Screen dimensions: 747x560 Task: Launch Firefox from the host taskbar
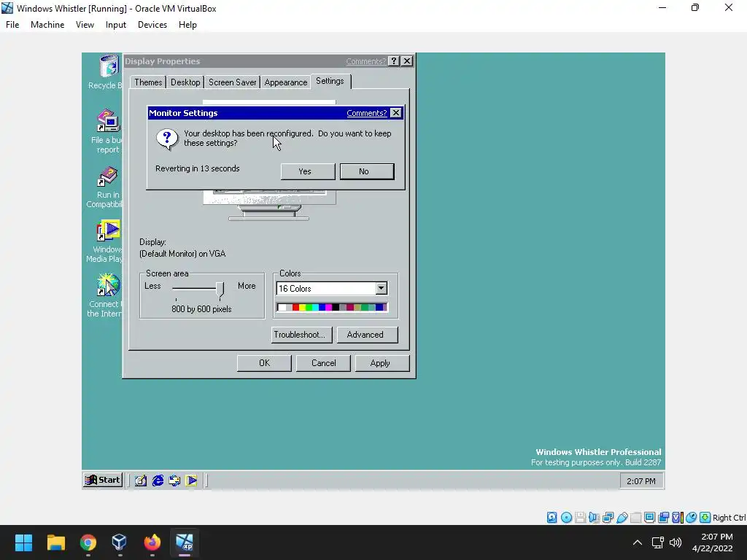click(x=152, y=542)
